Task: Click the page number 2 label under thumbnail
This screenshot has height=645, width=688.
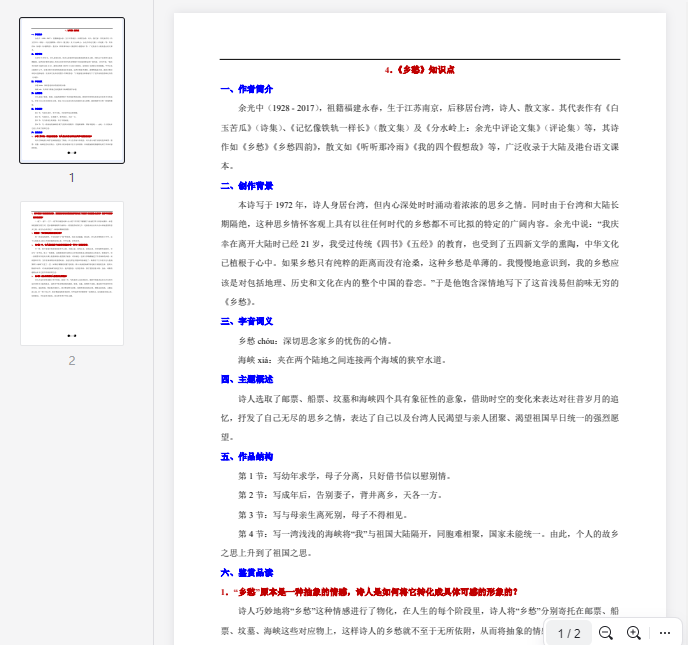Action: pos(72,360)
